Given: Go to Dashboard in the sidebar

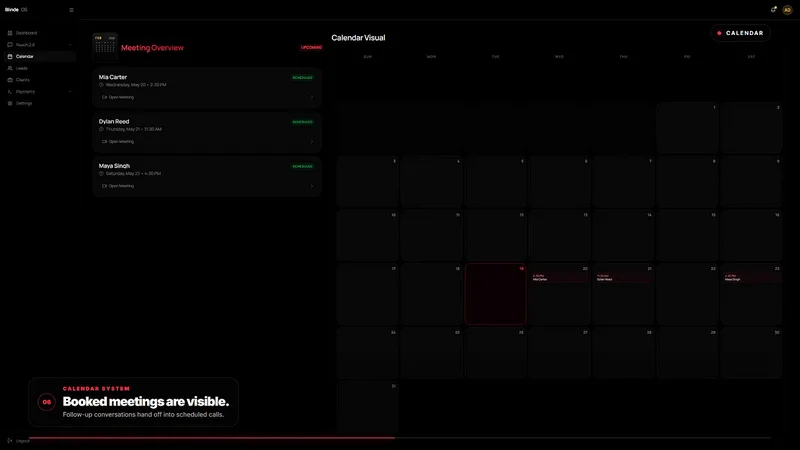Looking at the screenshot, I should (40, 33).
